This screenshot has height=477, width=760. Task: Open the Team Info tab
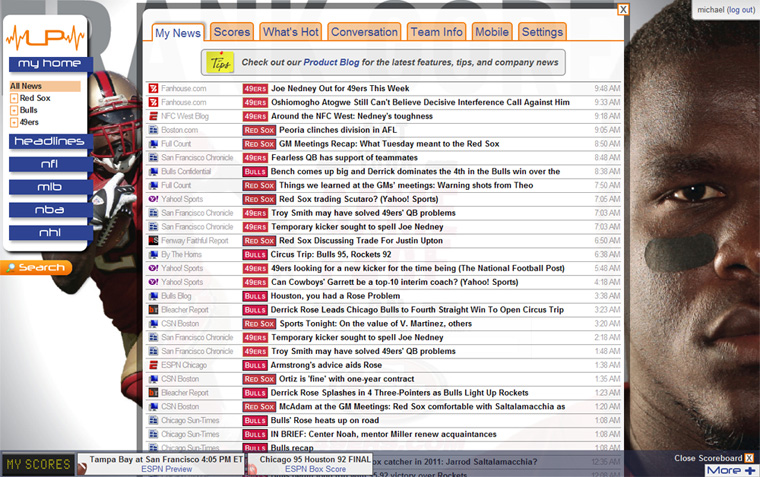click(436, 32)
